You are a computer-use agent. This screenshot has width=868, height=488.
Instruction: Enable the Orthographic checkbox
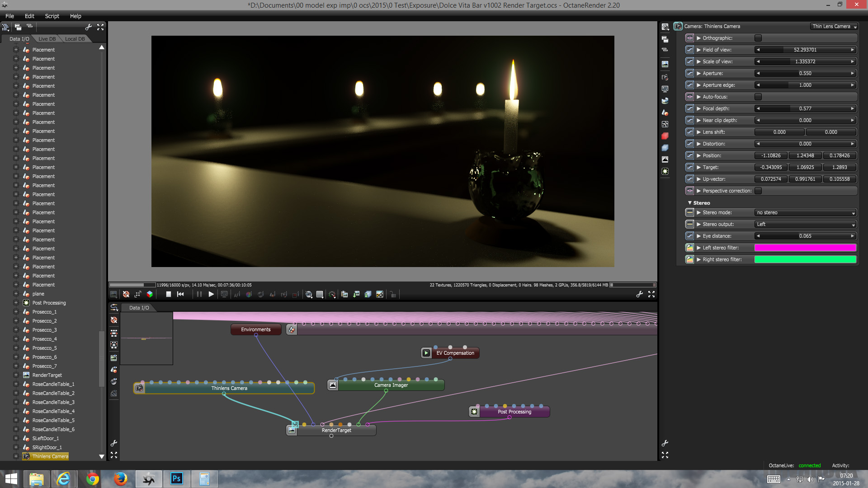(x=758, y=38)
